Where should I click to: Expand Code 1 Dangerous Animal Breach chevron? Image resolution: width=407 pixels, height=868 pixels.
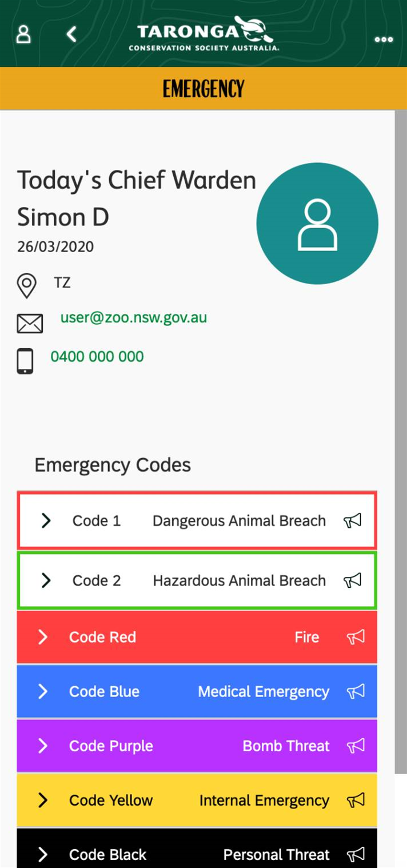tap(46, 520)
